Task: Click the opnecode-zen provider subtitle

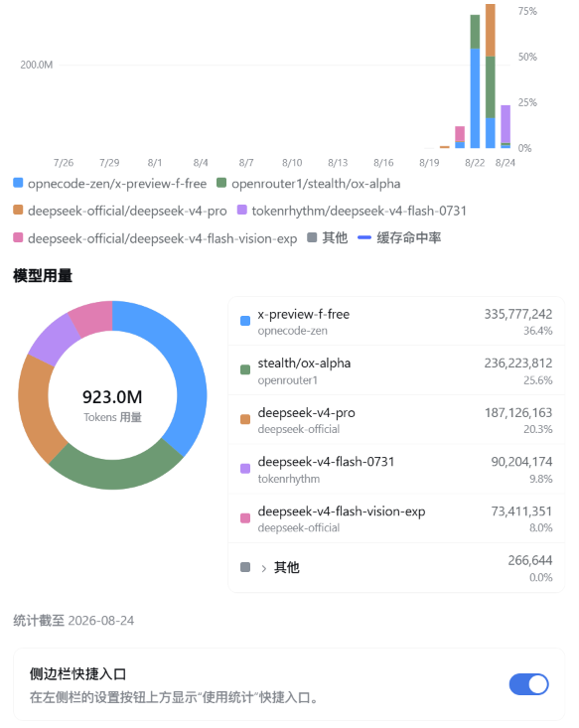Action: pos(293,331)
